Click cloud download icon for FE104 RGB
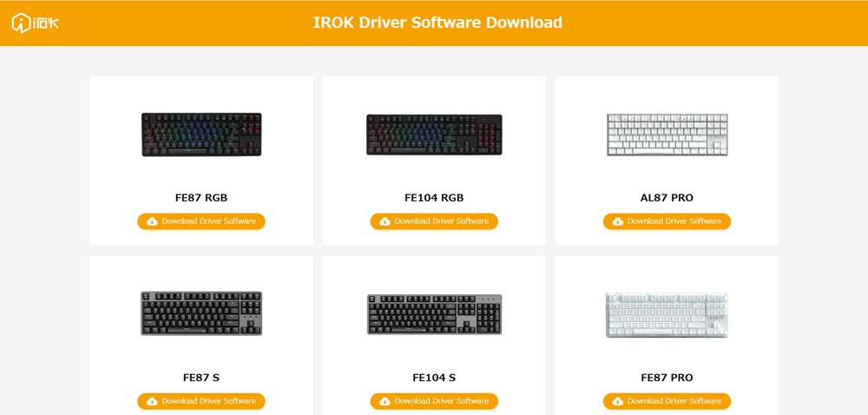The image size is (868, 415). (x=385, y=221)
